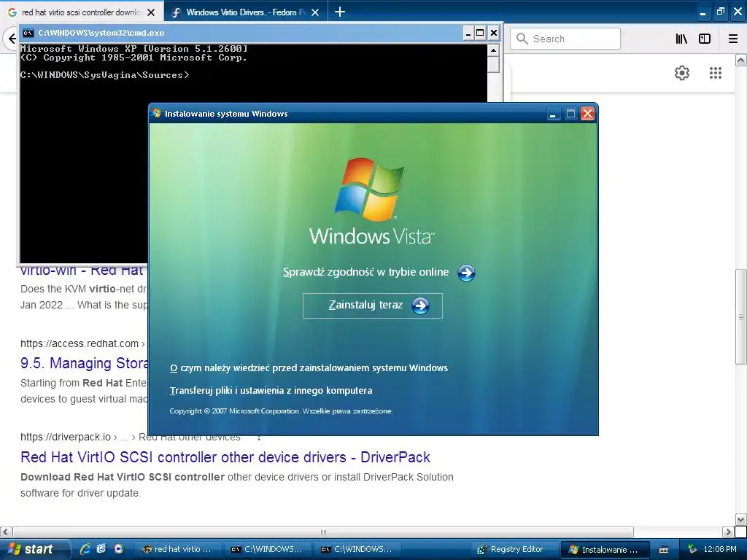Image resolution: width=747 pixels, height=560 pixels.
Task: Switch to second C:\WINDOWS taskbar item
Action: click(357, 550)
